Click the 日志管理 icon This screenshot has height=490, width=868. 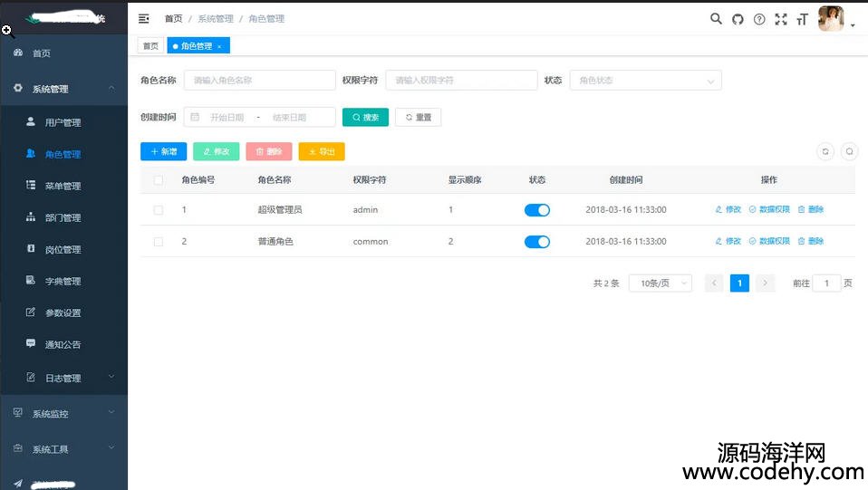[31, 377]
